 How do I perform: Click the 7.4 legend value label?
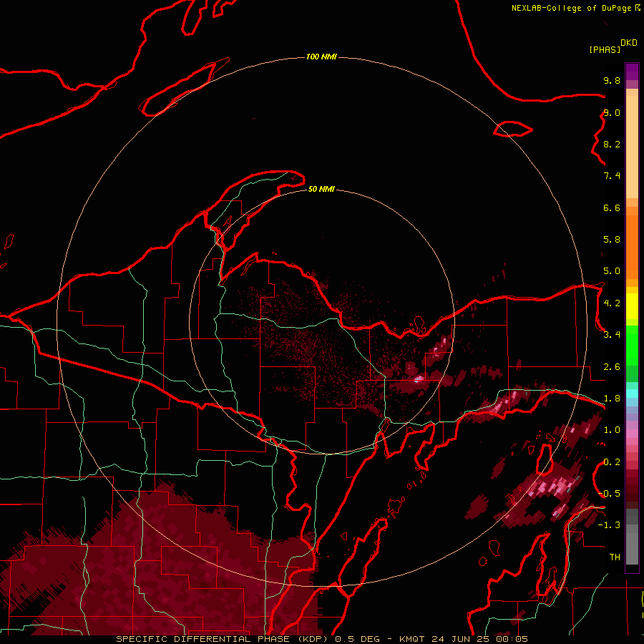pos(612,176)
